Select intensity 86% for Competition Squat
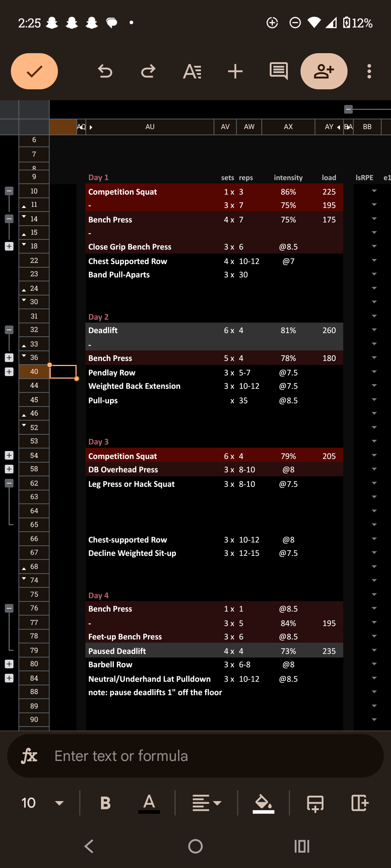Viewport: 391px width, 868px height. [x=288, y=192]
